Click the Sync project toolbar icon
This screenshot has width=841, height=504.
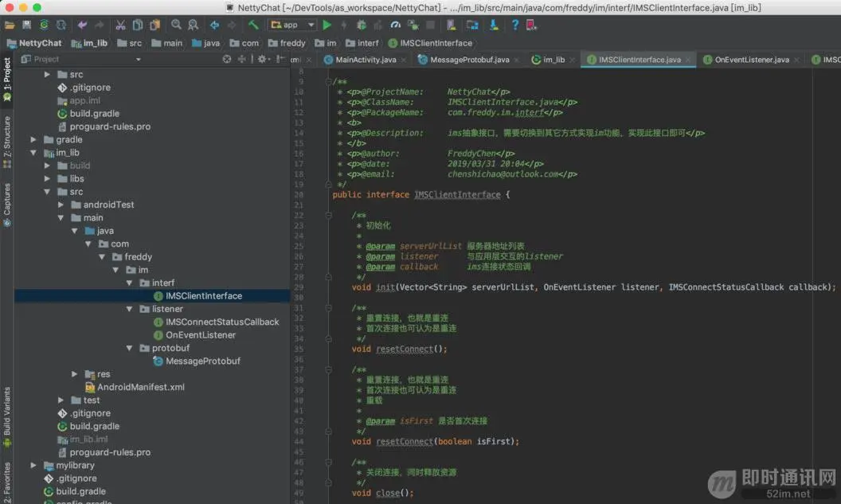pos(44,25)
